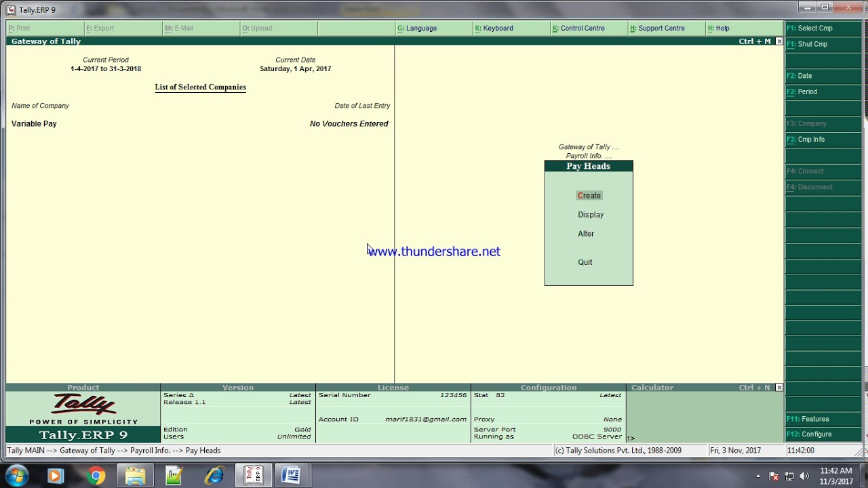Click the Pay Heads menu title
868x488 pixels.
(589, 166)
